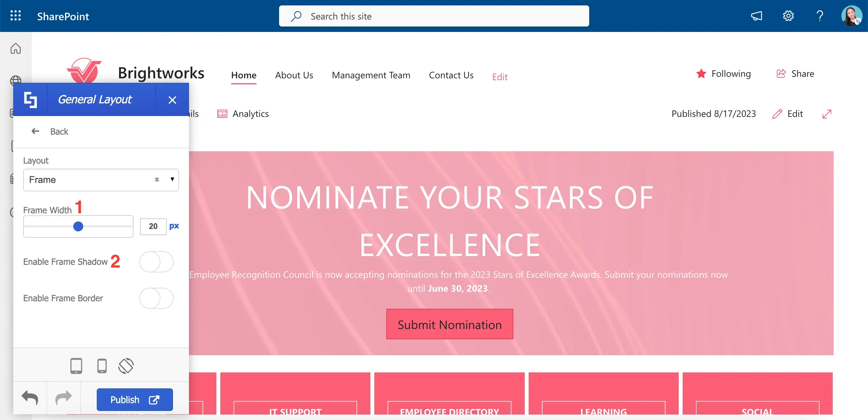Open the px unit selector
Image resolution: width=868 pixels, height=420 pixels.
point(174,226)
